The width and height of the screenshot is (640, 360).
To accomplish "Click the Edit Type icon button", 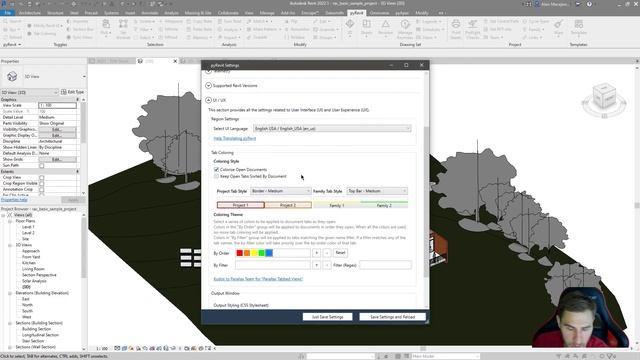I will [x=72, y=92].
